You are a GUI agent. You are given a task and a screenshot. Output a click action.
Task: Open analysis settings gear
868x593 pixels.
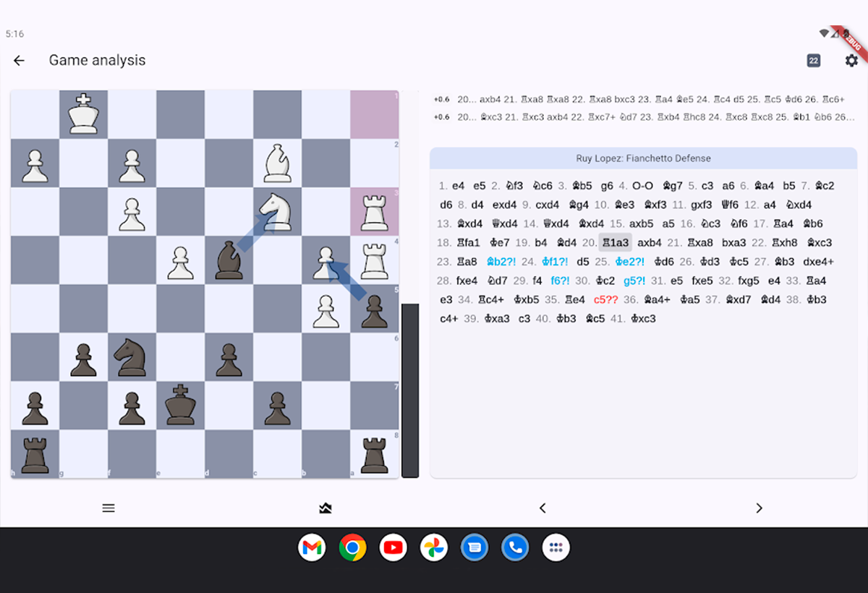(x=852, y=61)
